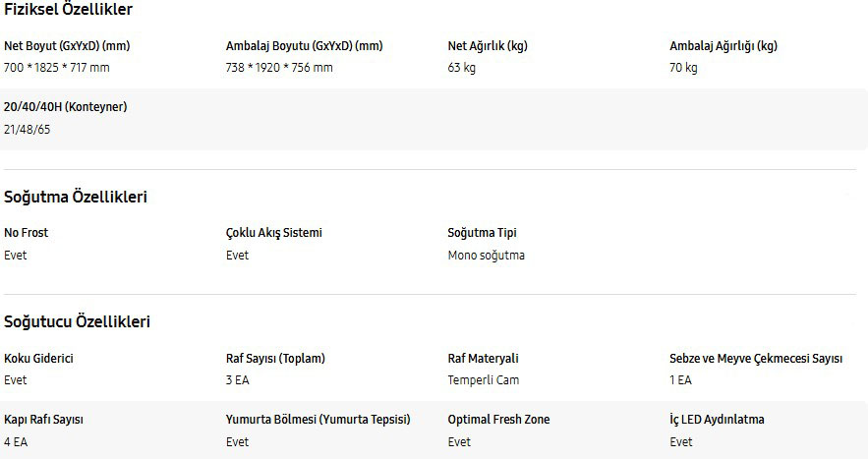
Task: Click the 700 * 1825 * 717 mm value
Action: coord(56,68)
